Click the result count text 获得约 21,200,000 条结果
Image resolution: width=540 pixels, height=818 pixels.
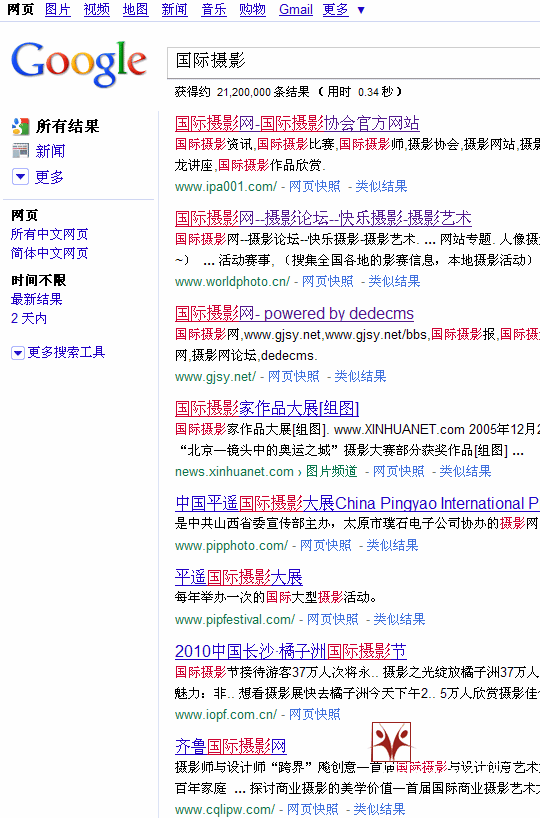(242, 92)
